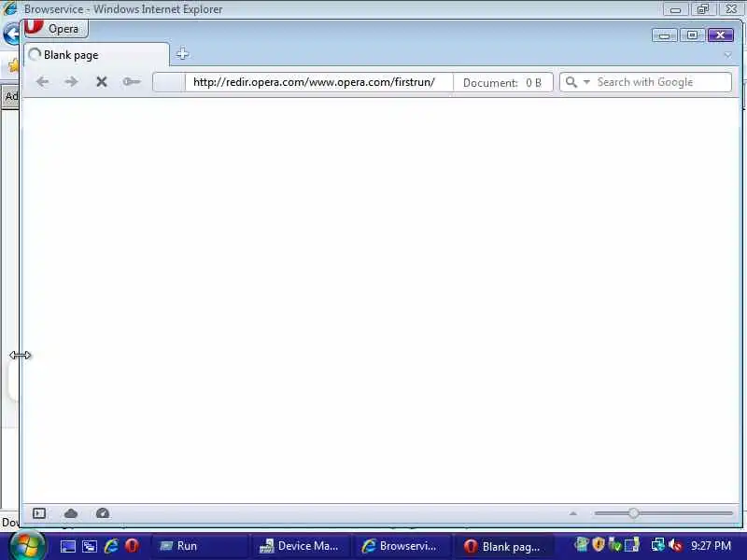Click the security shield tray icon

(599, 544)
